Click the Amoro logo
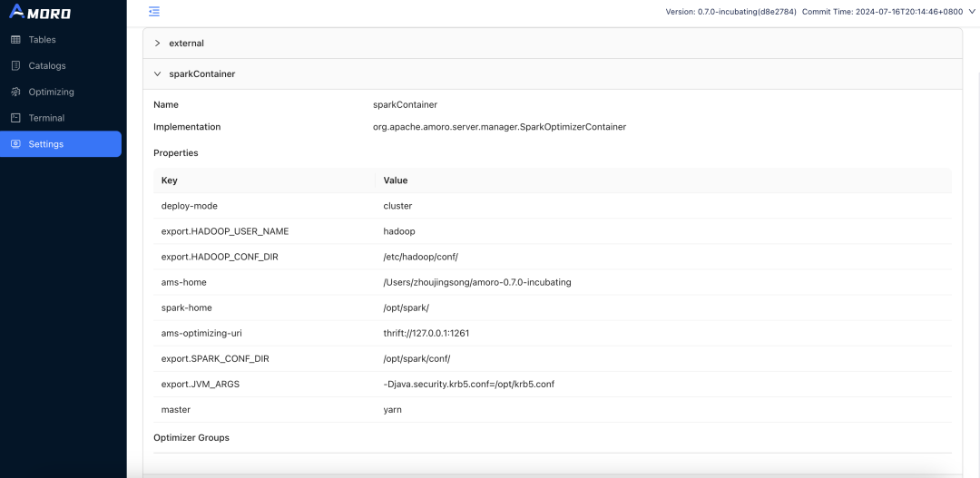 (40, 13)
